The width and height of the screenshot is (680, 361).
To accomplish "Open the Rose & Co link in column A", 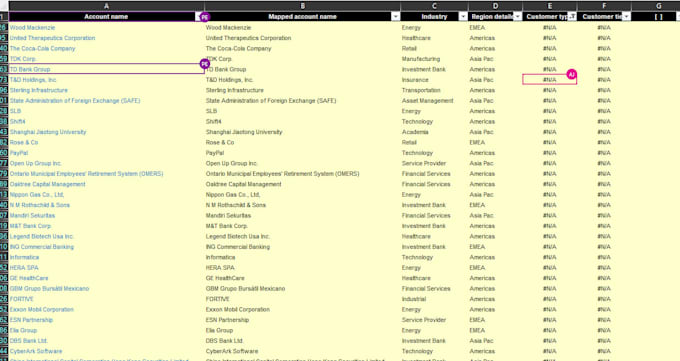I will 24,142.
